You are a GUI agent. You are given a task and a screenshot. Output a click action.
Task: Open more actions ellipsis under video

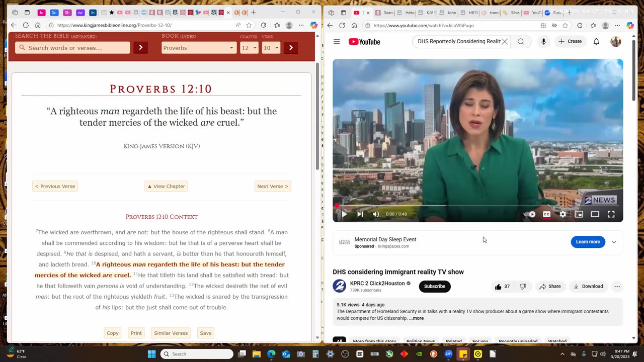[x=617, y=287]
